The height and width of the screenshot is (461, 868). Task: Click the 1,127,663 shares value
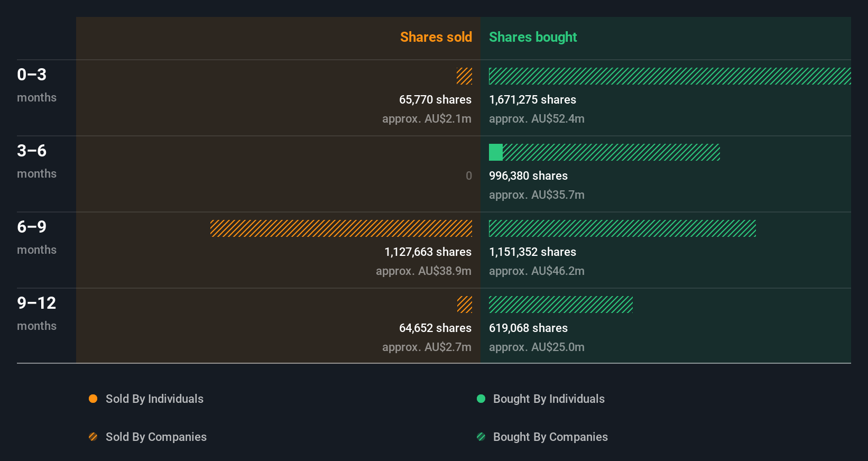428,252
